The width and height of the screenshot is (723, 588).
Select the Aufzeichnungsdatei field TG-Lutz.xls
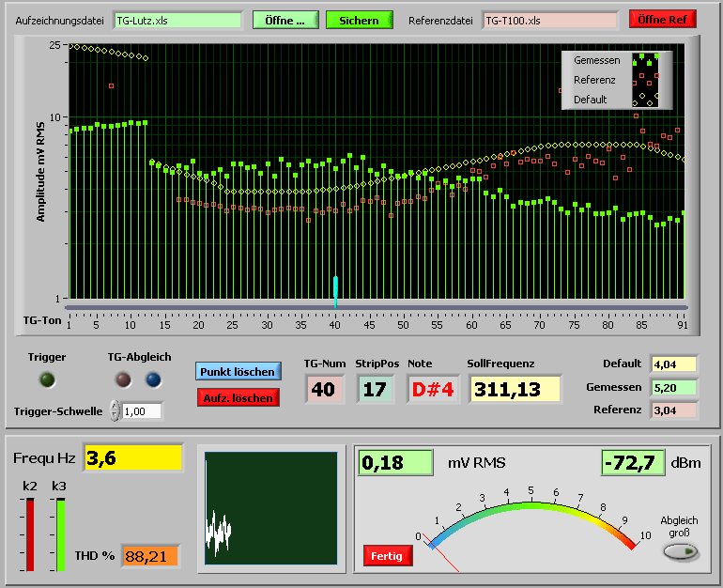coord(178,21)
